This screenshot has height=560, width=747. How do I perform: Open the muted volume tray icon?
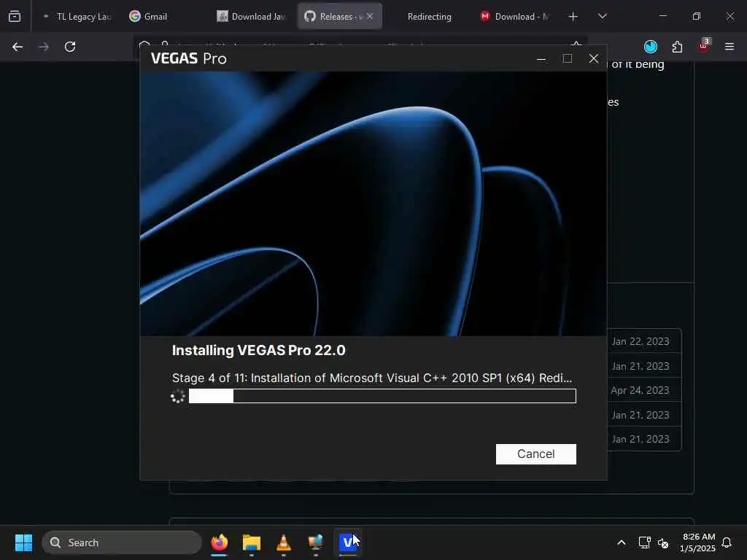tap(663, 542)
